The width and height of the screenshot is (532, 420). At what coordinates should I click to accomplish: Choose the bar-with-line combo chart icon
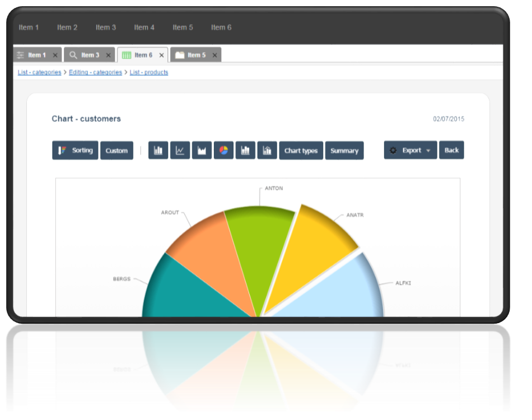pos(267,150)
